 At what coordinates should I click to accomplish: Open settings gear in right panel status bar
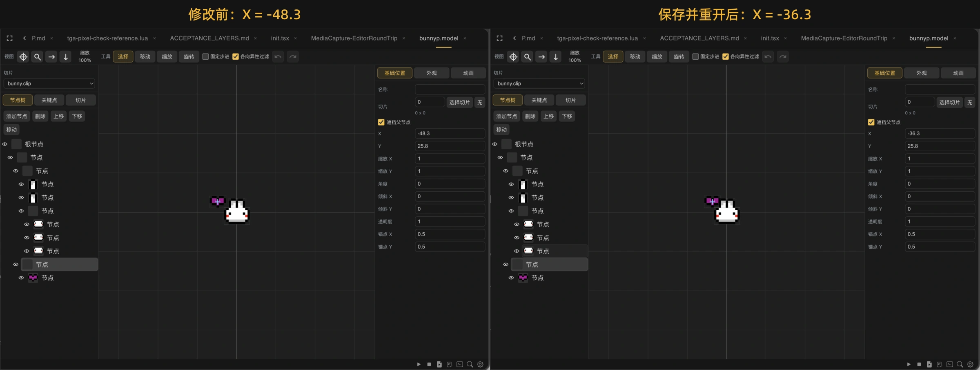point(970,364)
